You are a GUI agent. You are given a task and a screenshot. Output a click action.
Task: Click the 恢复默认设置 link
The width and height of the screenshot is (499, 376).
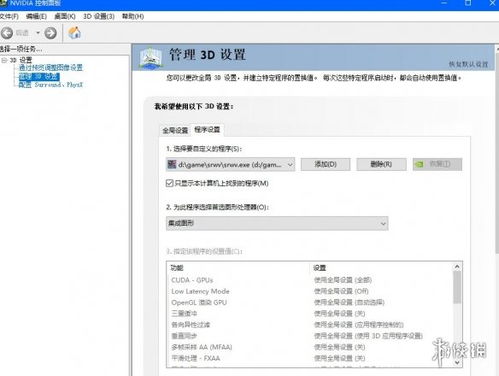[x=468, y=64]
